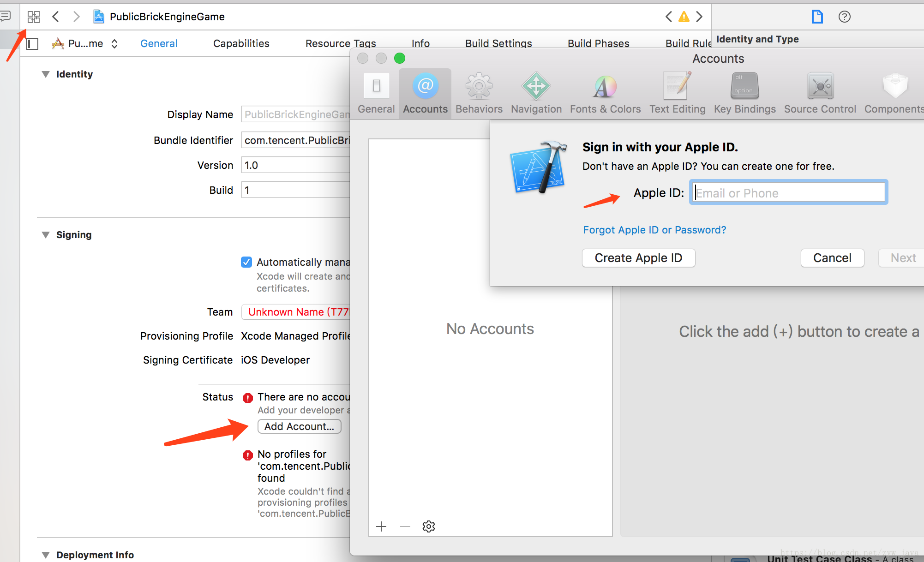Toggle the project targets list sidebar
The image size is (924, 562).
32,44
